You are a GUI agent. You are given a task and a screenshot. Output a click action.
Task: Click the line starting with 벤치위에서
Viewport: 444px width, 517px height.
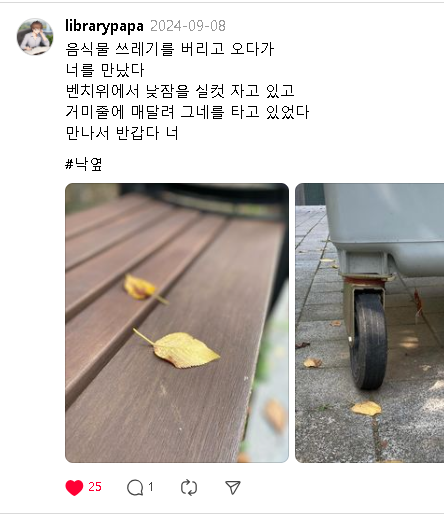pyautogui.click(x=180, y=91)
